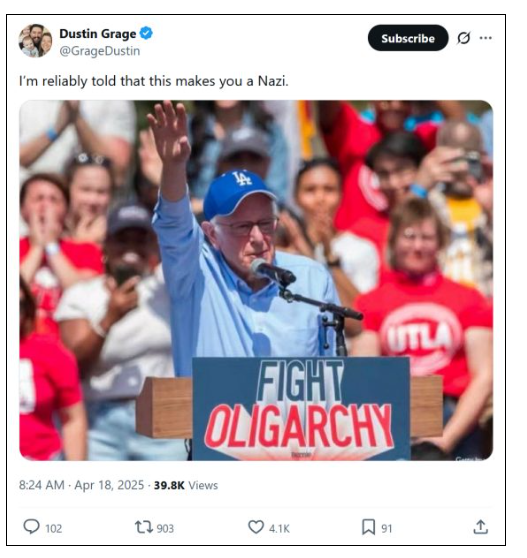Click the 91 bookmarks count
The width and height of the screenshot is (527, 558).
click(386, 529)
